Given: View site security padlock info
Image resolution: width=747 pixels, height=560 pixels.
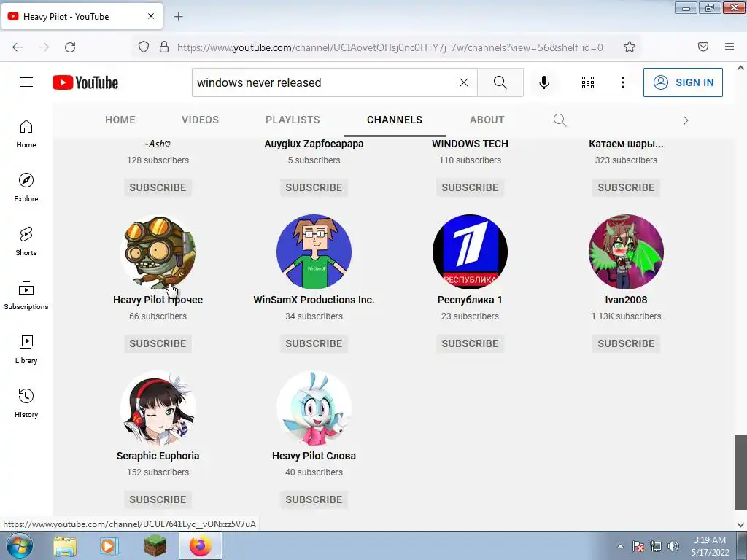Looking at the screenshot, I should tap(164, 47).
